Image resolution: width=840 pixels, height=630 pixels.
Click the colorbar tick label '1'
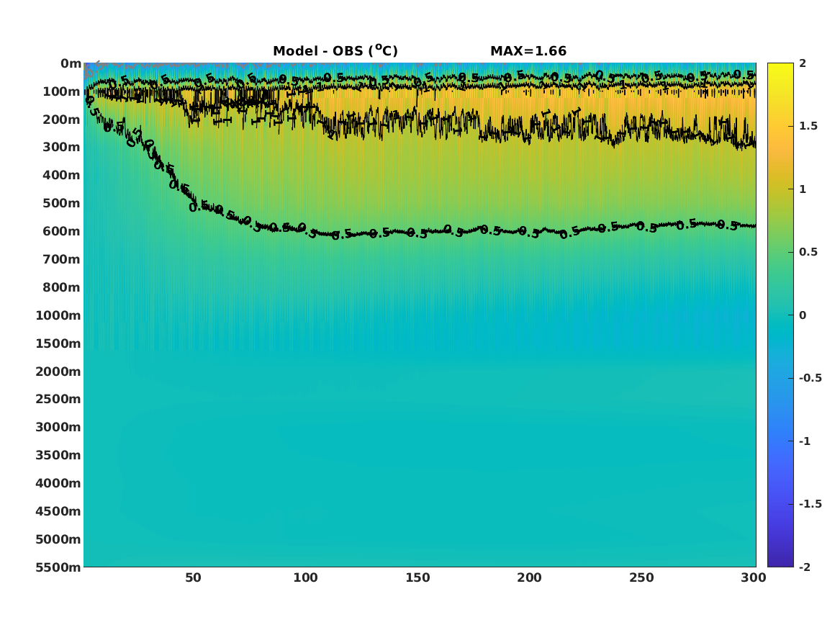point(803,189)
